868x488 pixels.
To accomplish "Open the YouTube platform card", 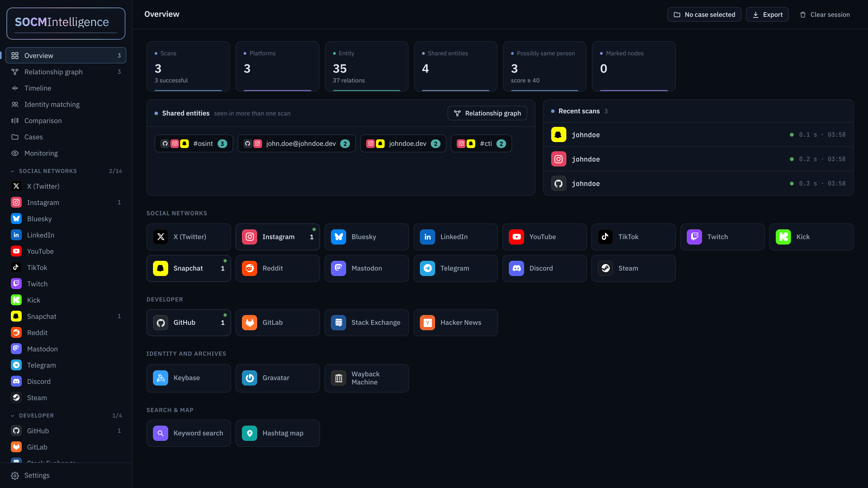I will click(x=544, y=237).
